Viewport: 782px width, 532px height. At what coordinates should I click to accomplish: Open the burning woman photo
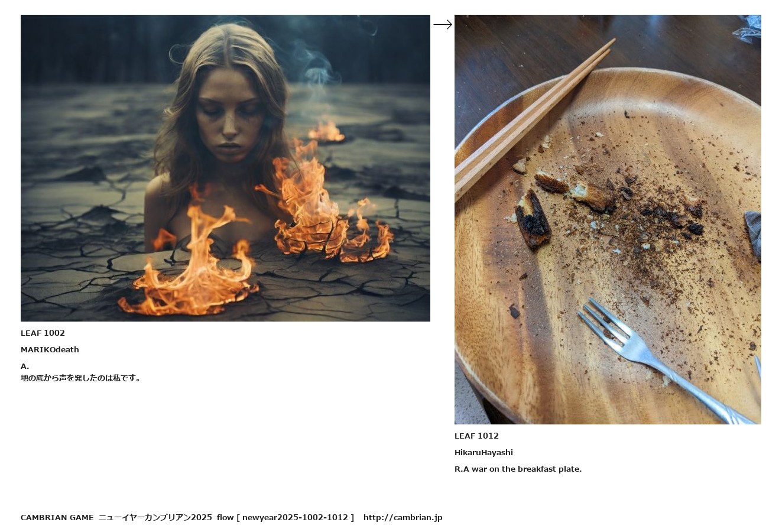coord(225,168)
